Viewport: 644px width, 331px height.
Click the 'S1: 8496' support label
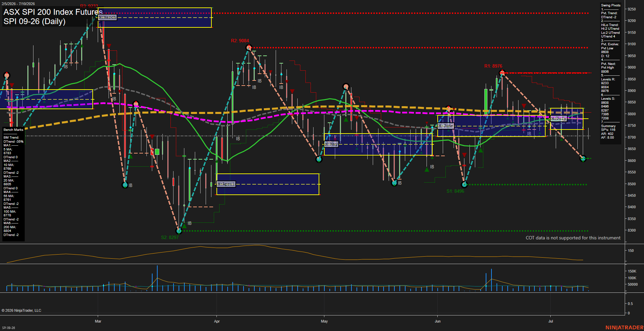tap(455, 191)
